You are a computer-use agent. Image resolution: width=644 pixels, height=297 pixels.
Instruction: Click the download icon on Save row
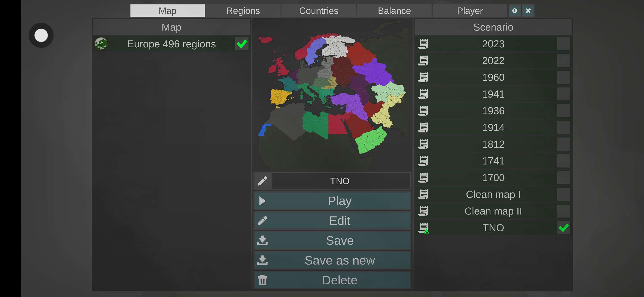[x=263, y=241]
